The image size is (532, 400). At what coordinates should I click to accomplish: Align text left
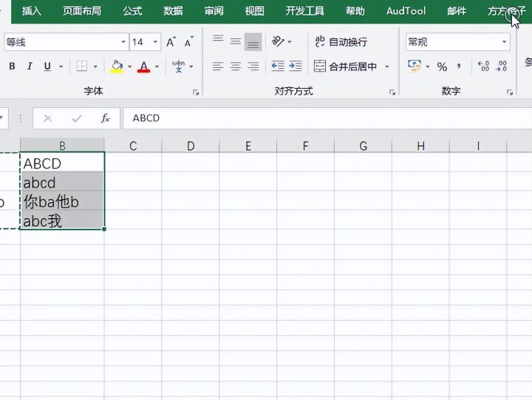tap(218, 67)
